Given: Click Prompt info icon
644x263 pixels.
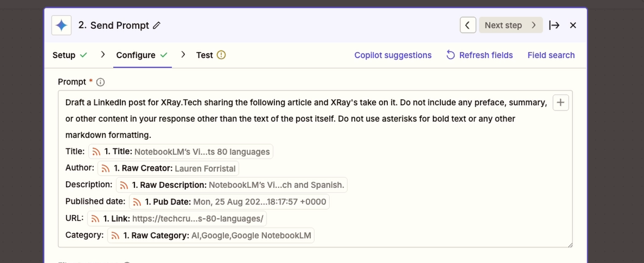Looking at the screenshot, I should click(100, 82).
